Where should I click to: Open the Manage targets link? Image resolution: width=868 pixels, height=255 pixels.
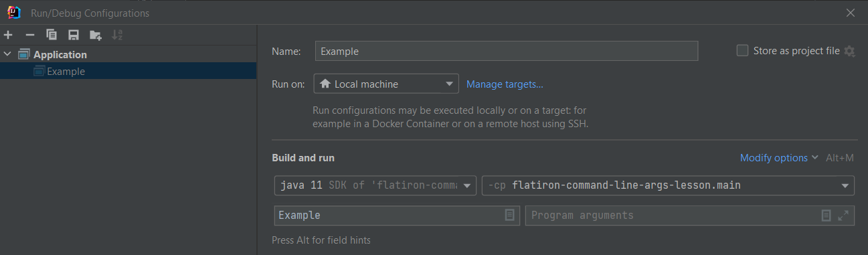pyautogui.click(x=505, y=84)
